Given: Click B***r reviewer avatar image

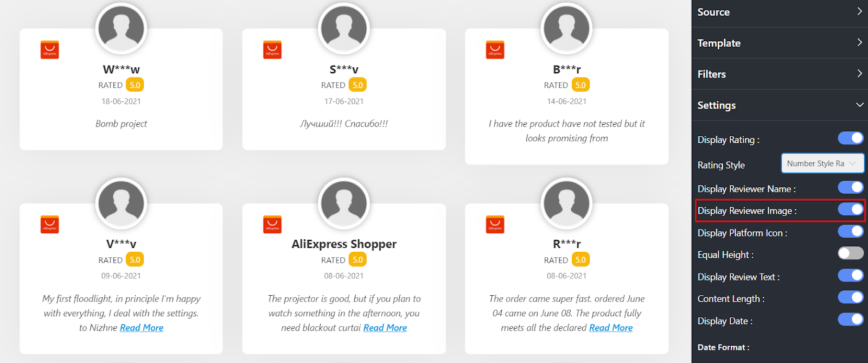Looking at the screenshot, I should pos(566,28).
